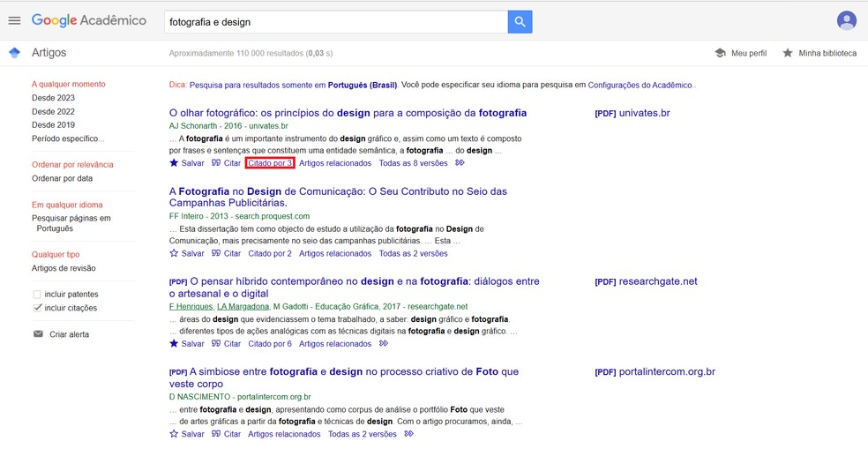This screenshot has width=868, height=456.
Task: Click the quote icon for Henriques result
Action: click(x=216, y=343)
